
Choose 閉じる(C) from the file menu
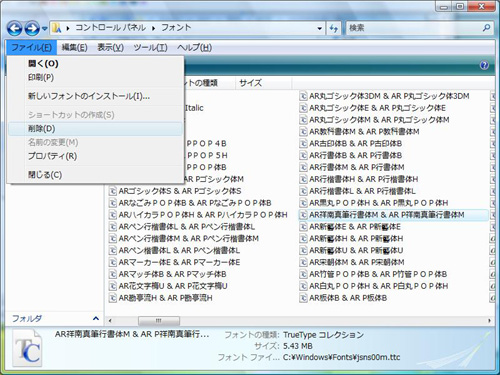click(x=95, y=175)
